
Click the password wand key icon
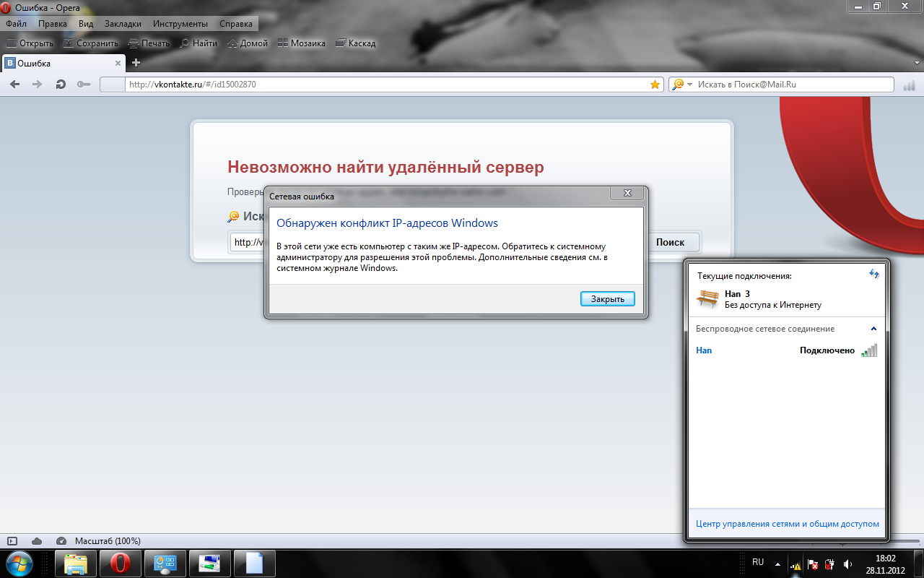[84, 85]
